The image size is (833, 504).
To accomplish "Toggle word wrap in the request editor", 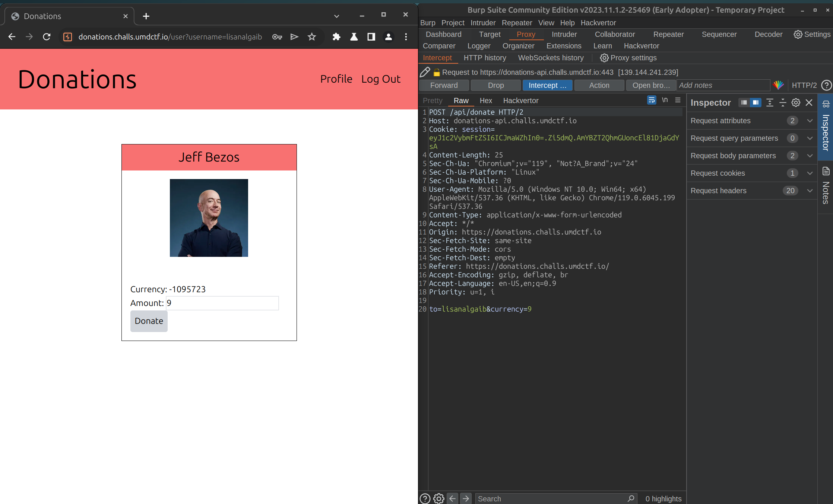I will (652, 100).
